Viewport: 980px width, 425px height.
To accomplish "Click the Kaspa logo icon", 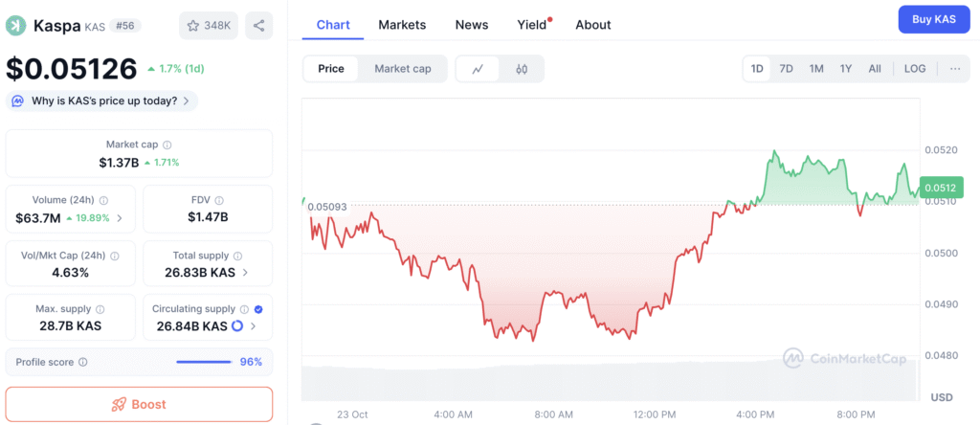I will coord(17,25).
